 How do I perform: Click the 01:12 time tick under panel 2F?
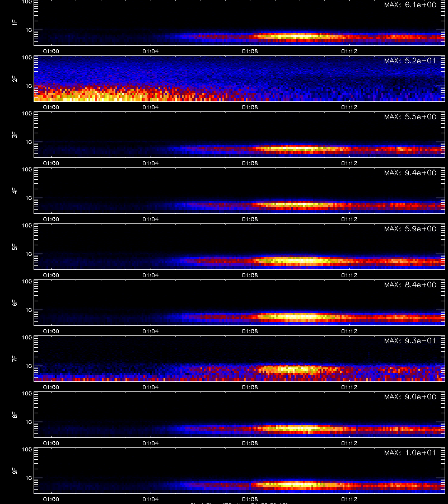(349, 107)
